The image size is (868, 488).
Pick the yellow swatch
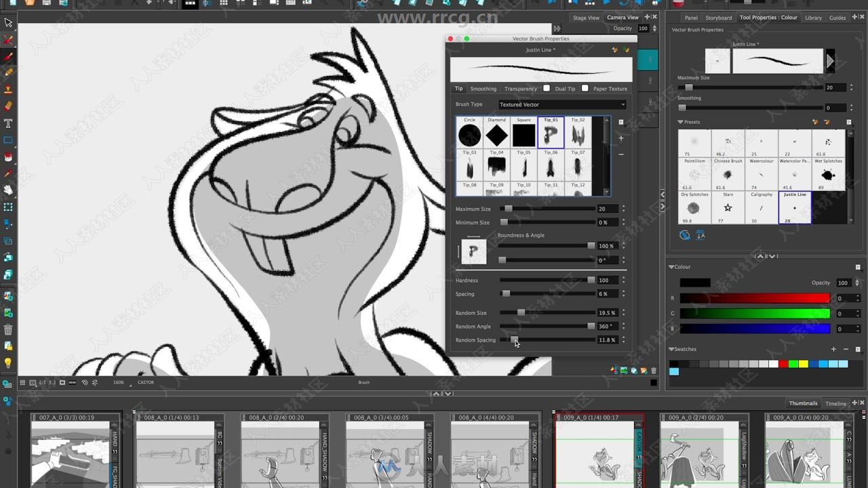(803, 364)
